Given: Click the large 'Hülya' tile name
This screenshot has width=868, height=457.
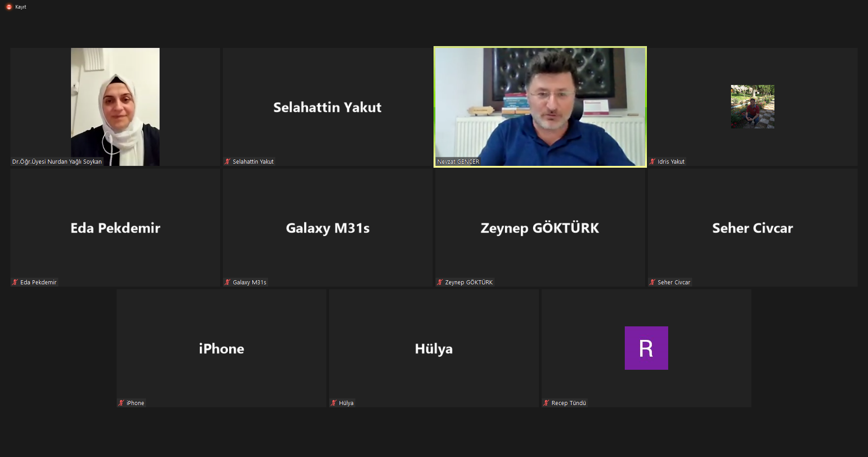Looking at the screenshot, I should [434, 349].
